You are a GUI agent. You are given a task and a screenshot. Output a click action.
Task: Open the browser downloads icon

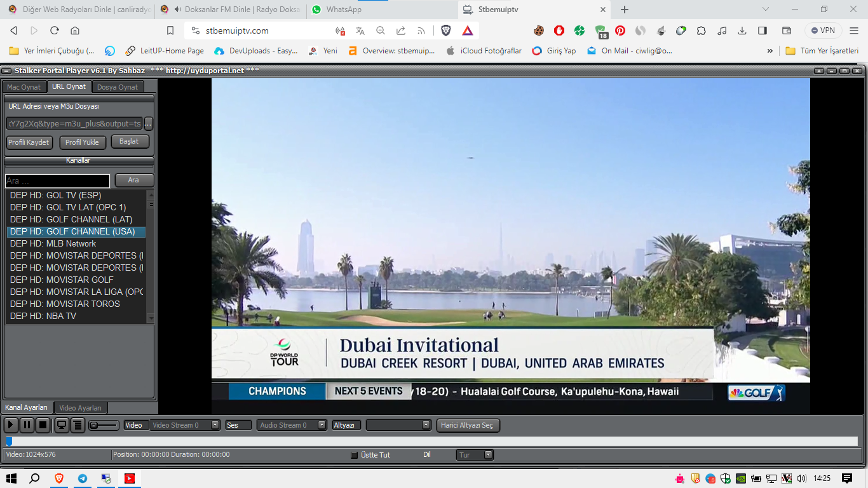pyautogui.click(x=742, y=30)
